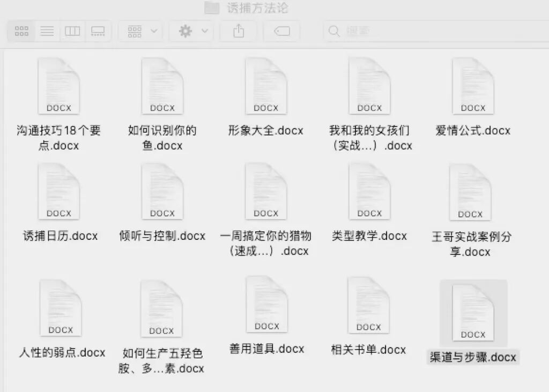Click the file name 诱捕日历.docx
The image size is (549, 392).
[x=60, y=236]
